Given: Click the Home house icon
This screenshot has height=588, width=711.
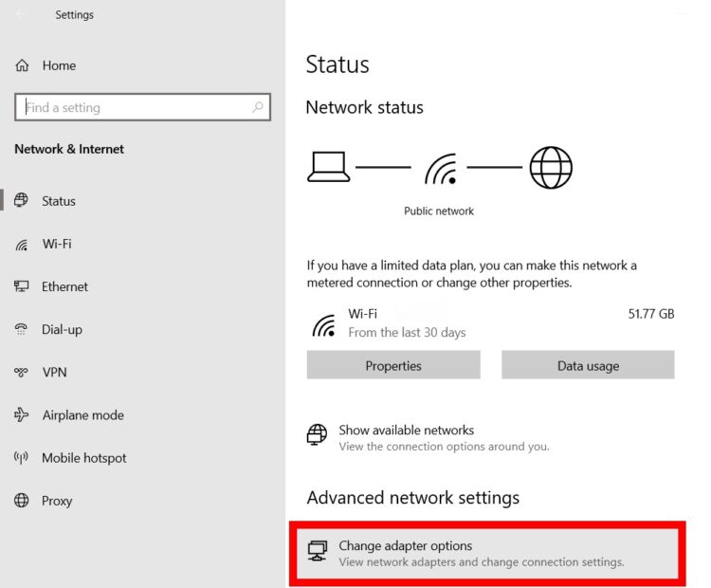Looking at the screenshot, I should (22, 65).
